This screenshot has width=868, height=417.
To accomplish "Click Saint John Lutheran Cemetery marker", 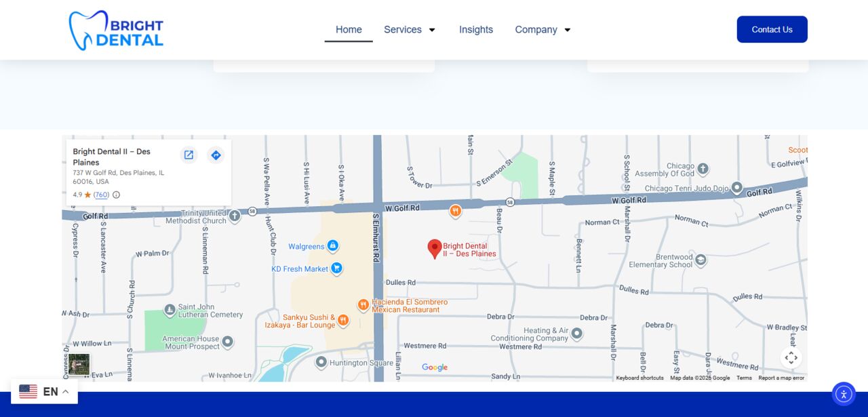I will click(x=170, y=310).
